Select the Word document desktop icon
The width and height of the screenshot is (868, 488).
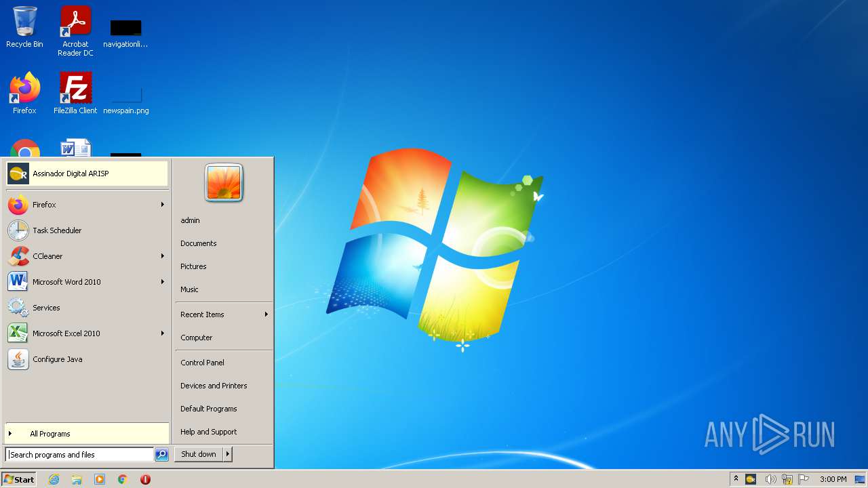coord(75,148)
